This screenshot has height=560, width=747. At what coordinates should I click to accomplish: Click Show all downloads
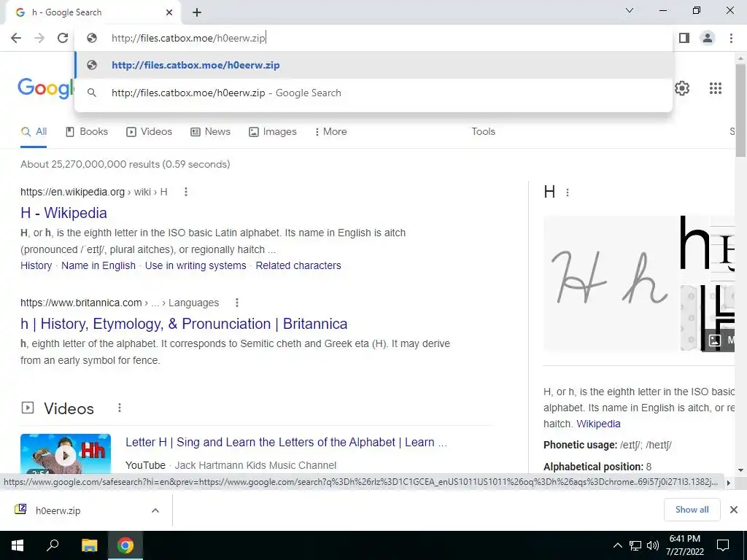tap(692, 510)
